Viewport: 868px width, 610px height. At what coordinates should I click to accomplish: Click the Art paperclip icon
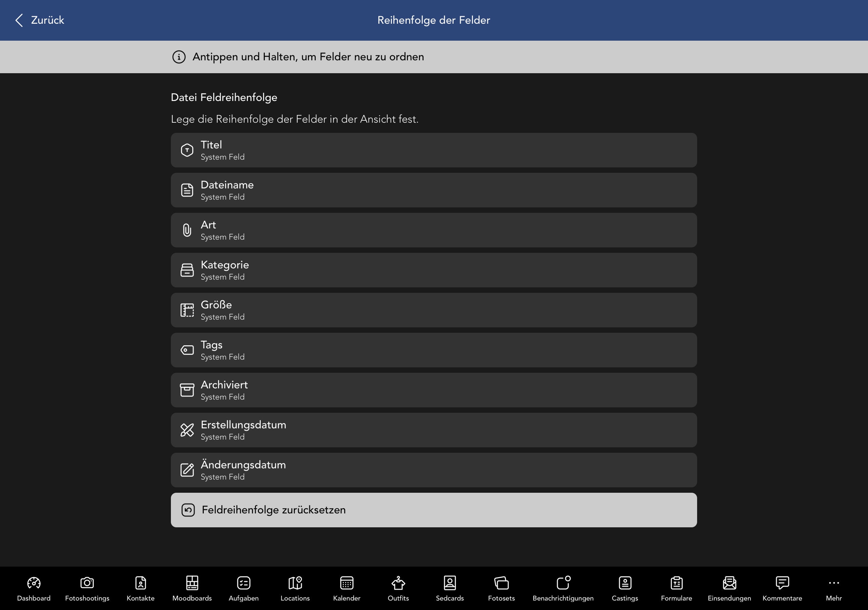coord(187,230)
